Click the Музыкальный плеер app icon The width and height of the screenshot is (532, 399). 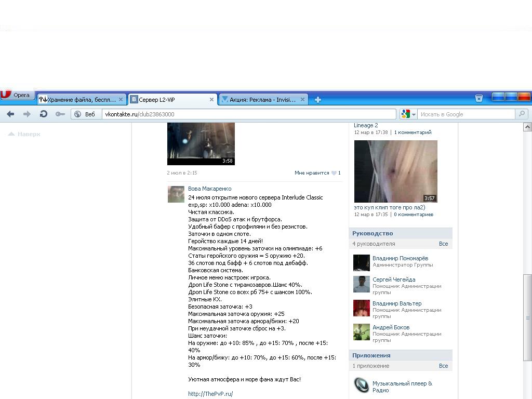[x=362, y=385]
